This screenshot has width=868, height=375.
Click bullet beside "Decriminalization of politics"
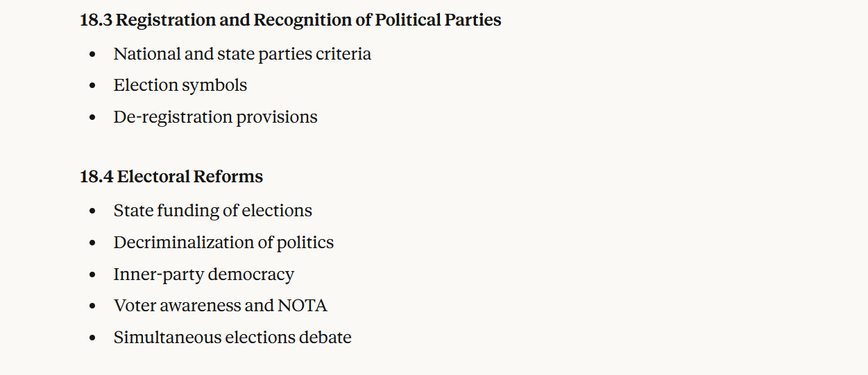93,243
